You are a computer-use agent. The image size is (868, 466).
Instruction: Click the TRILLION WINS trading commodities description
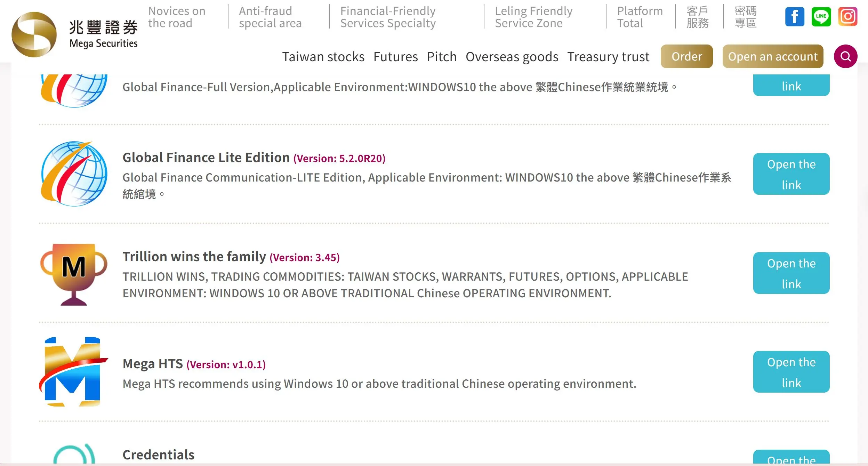coord(405,285)
